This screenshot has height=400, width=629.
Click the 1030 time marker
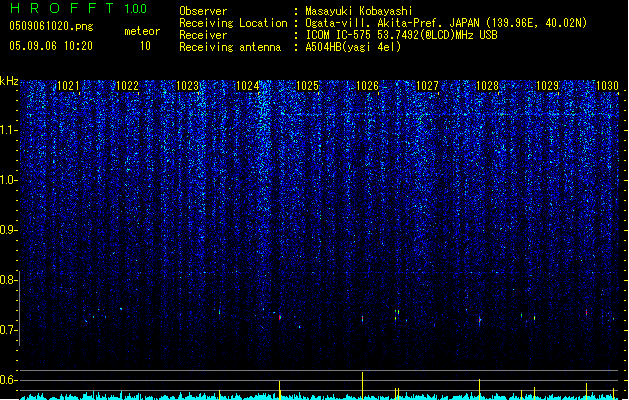click(x=607, y=85)
